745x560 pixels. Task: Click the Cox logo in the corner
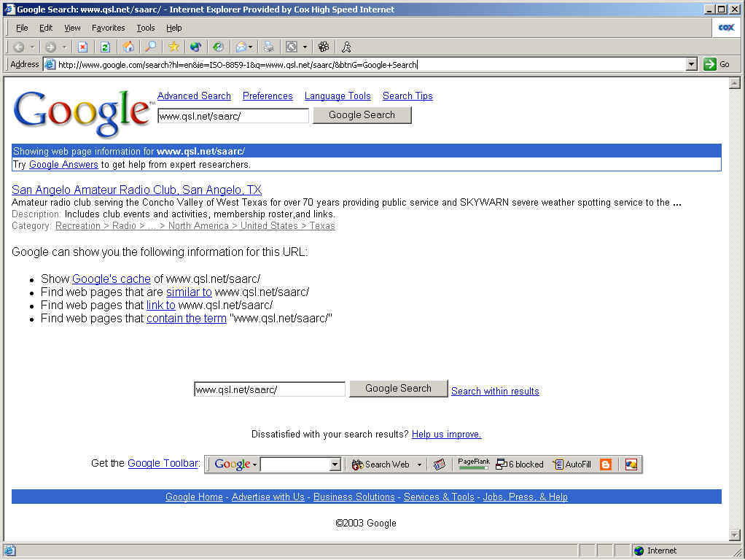coord(726,28)
